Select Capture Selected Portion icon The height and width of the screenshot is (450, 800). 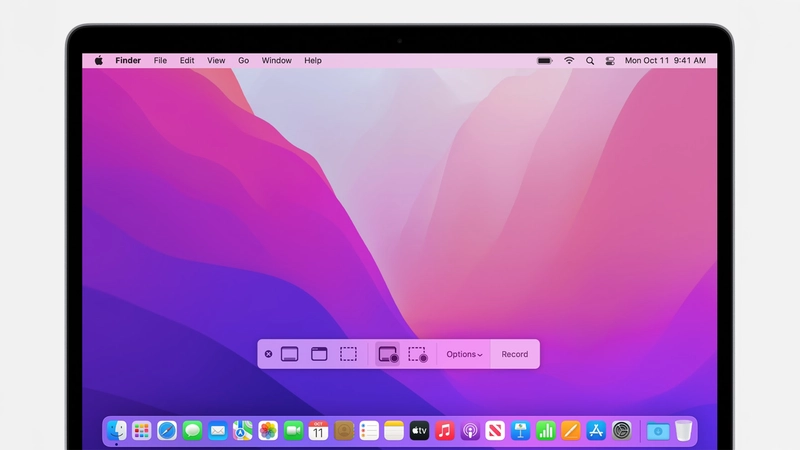point(348,354)
